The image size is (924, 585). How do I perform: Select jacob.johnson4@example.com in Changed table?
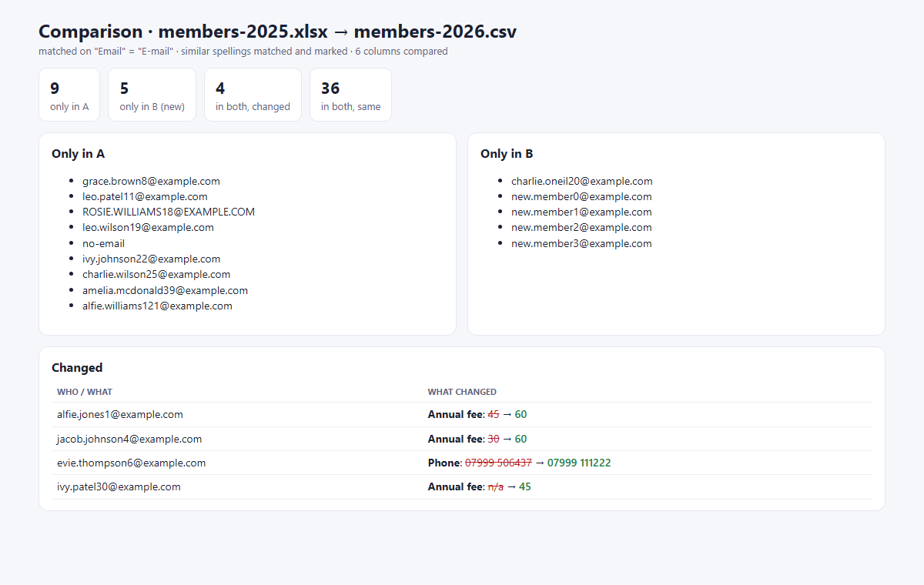pos(129,439)
